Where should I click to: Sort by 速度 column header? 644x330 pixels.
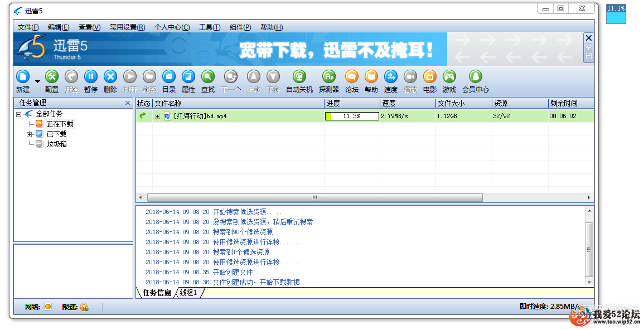pos(408,103)
